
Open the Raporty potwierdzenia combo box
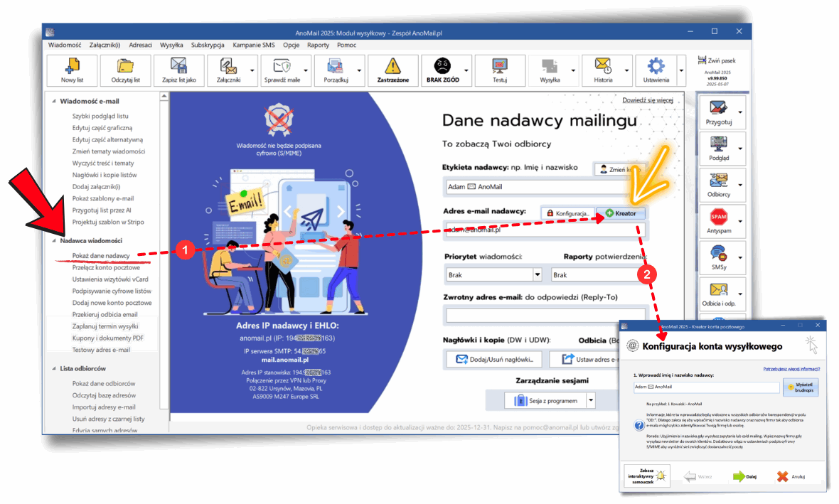pos(598,274)
